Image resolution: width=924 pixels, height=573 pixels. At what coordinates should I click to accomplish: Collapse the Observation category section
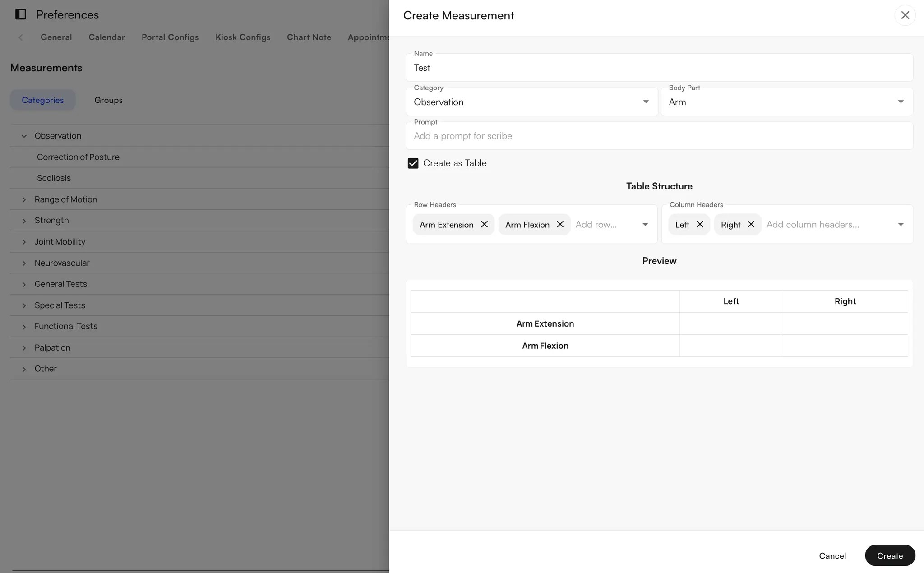[x=23, y=136]
